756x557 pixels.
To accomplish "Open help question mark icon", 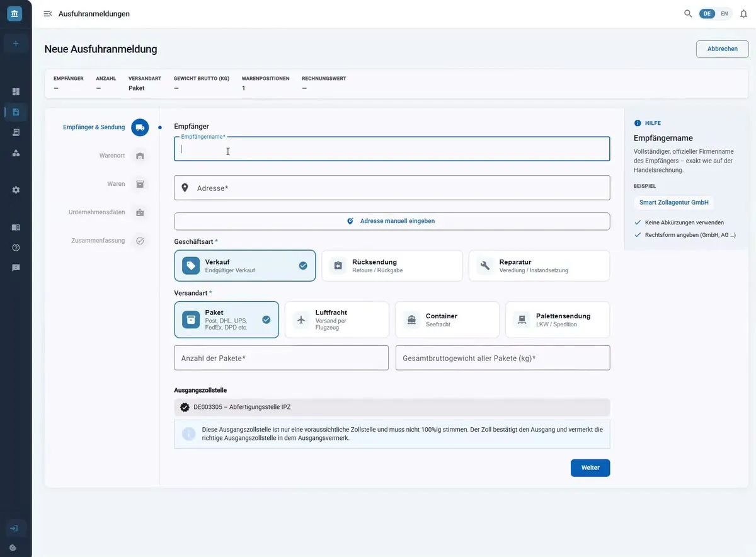I will [16, 248].
